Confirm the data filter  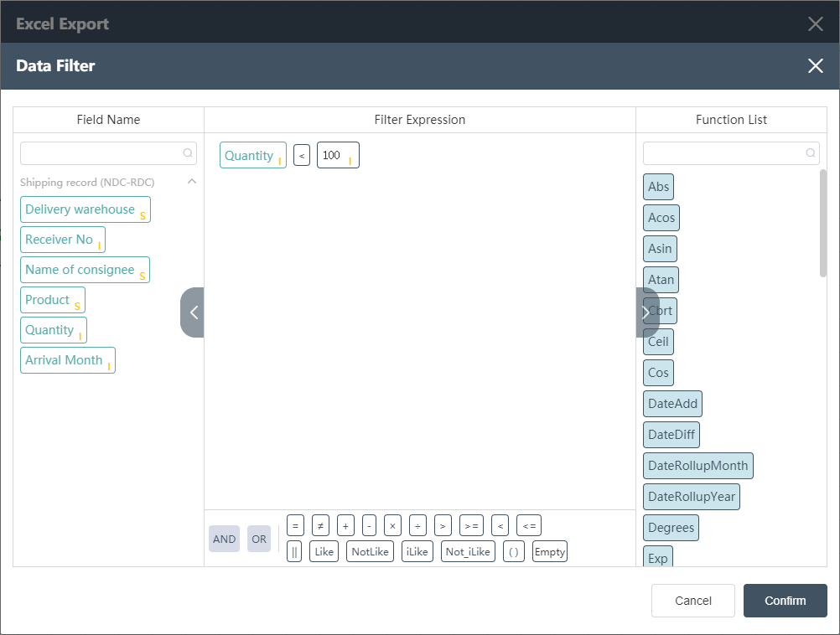click(786, 601)
